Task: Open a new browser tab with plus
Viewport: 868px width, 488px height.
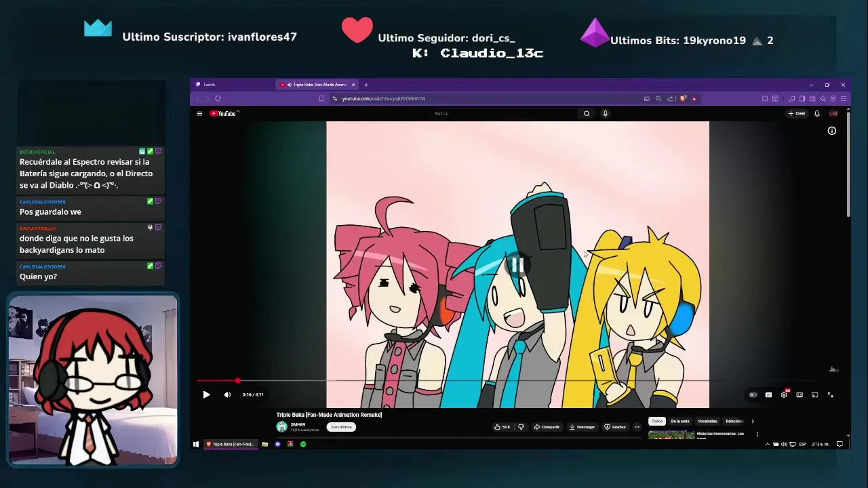Action: tap(366, 85)
